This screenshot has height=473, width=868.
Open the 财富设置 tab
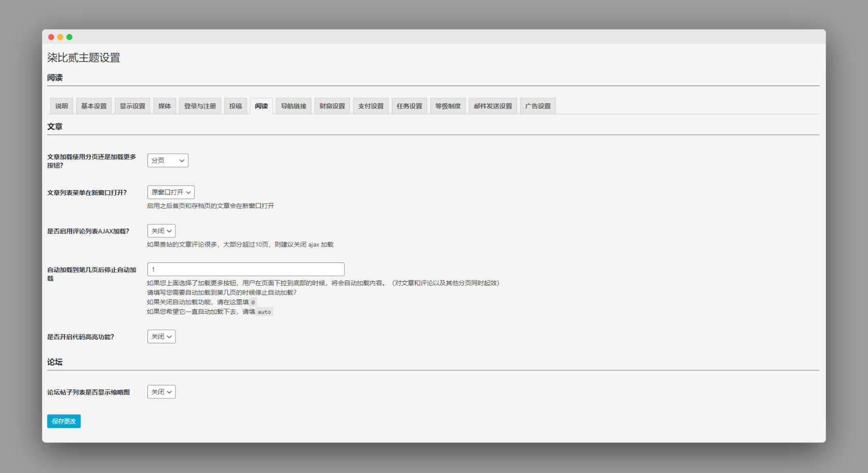click(332, 106)
